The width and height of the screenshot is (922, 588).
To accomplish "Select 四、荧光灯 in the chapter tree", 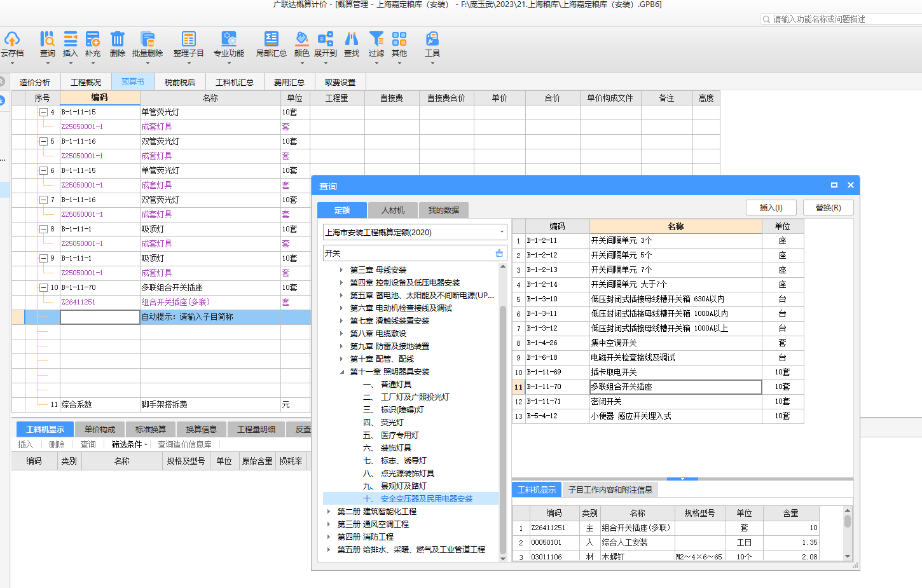I will pyautogui.click(x=383, y=423).
